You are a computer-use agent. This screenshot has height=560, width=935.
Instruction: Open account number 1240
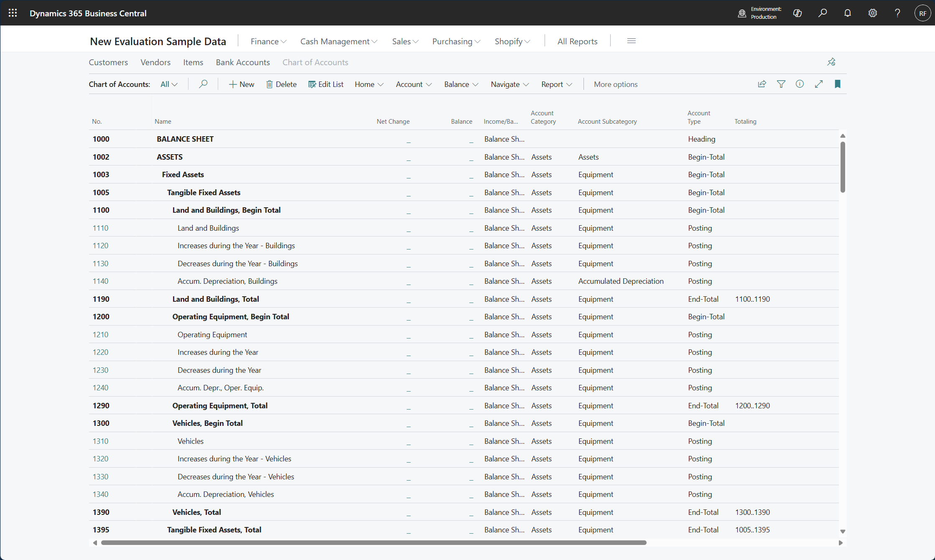pos(100,388)
